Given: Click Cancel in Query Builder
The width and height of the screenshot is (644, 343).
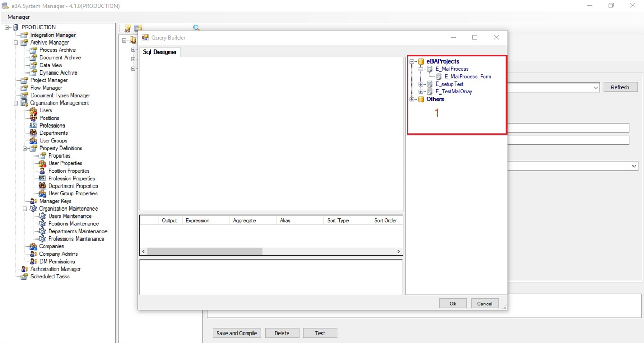Looking at the screenshot, I should tap(484, 303).
